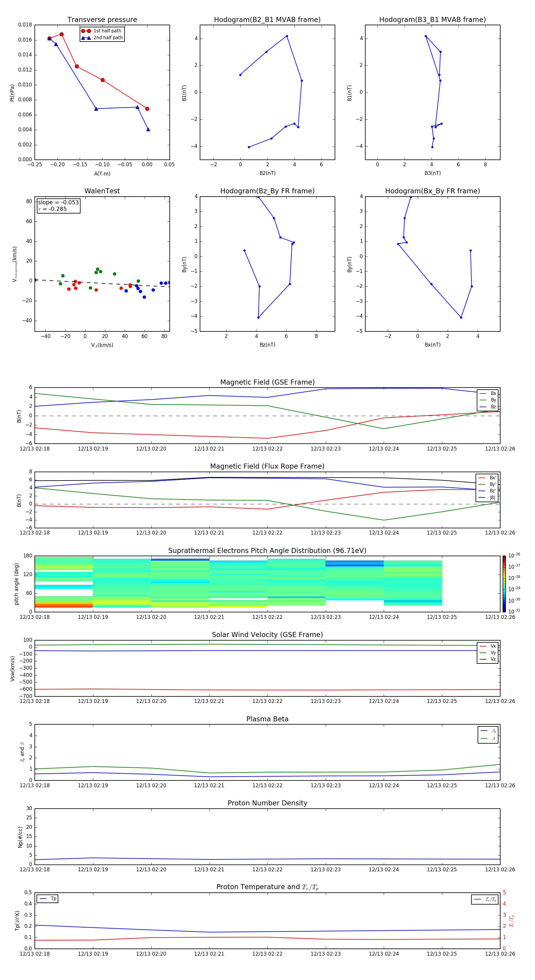Select the Vz entry in velocity legend
This screenshot has height=980, width=535.
tap(488, 659)
